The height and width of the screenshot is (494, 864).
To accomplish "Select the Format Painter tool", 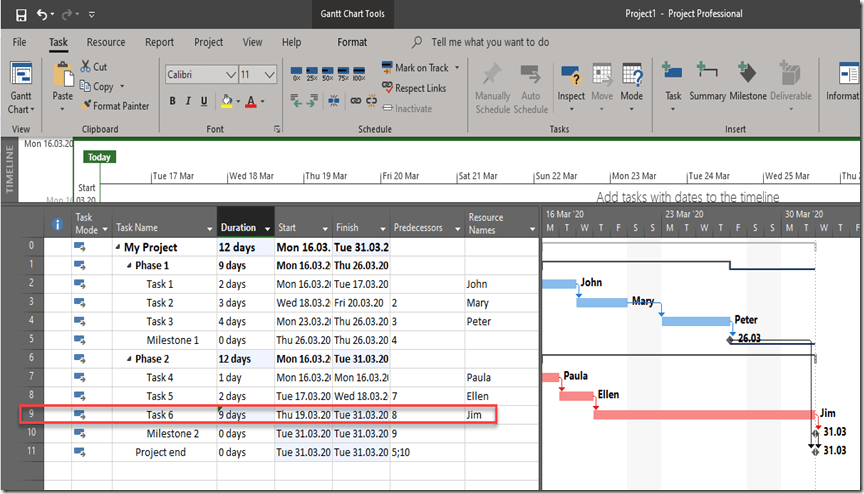I will [114, 106].
